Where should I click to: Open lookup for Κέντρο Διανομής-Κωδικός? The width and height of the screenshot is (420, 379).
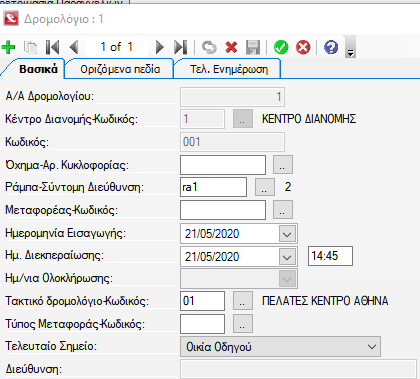click(242, 119)
